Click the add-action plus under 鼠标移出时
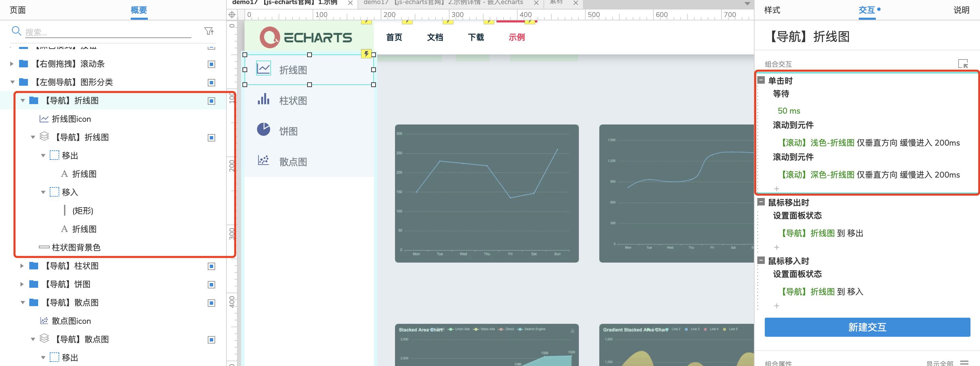This screenshot has width=980, height=366. click(776, 247)
